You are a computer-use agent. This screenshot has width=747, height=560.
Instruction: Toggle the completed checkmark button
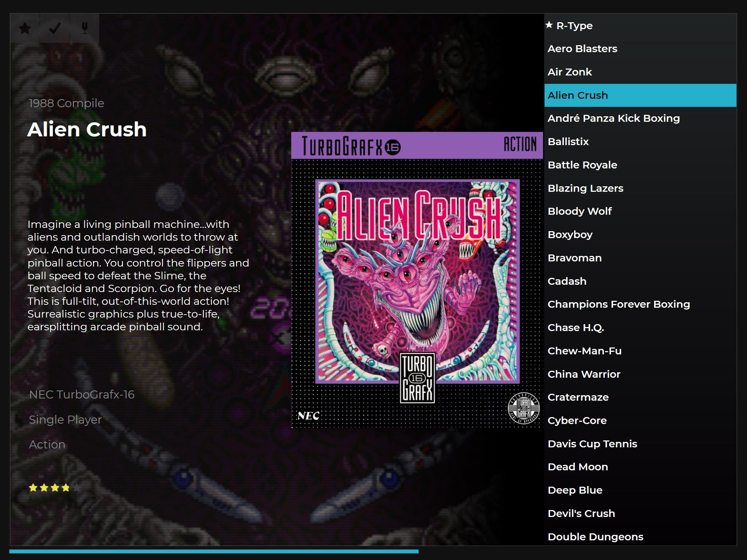[55, 28]
